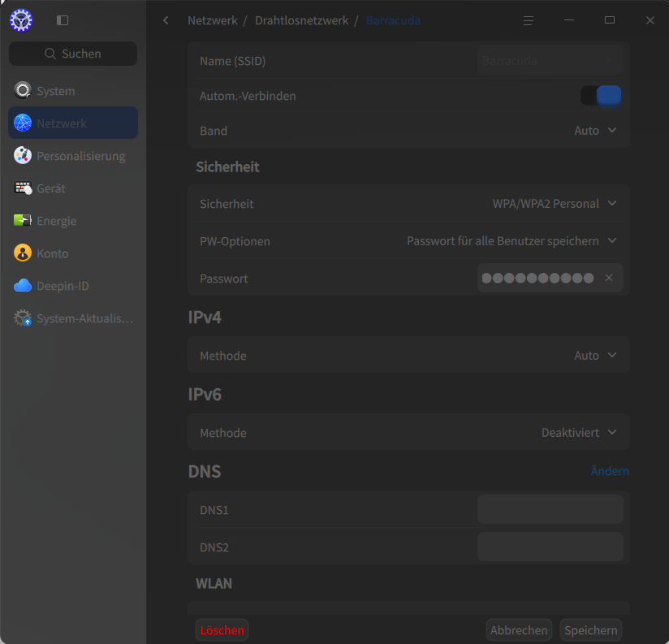Select Netzwerk in the sidebar
The height and width of the screenshot is (644, 669).
(73, 123)
